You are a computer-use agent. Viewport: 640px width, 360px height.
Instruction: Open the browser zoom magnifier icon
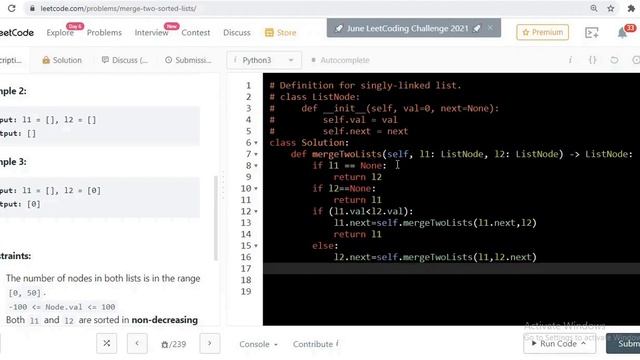pos(594,8)
